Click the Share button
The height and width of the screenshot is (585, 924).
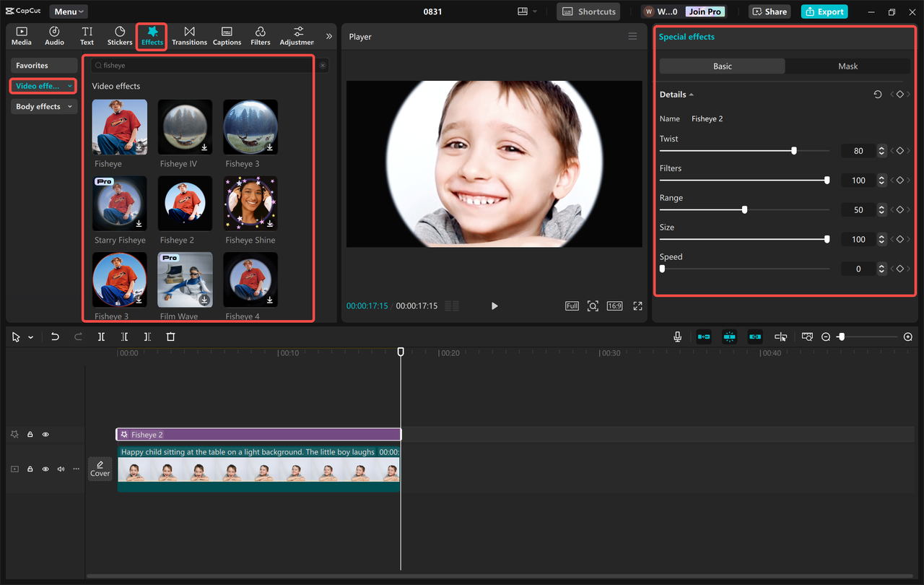[770, 12]
